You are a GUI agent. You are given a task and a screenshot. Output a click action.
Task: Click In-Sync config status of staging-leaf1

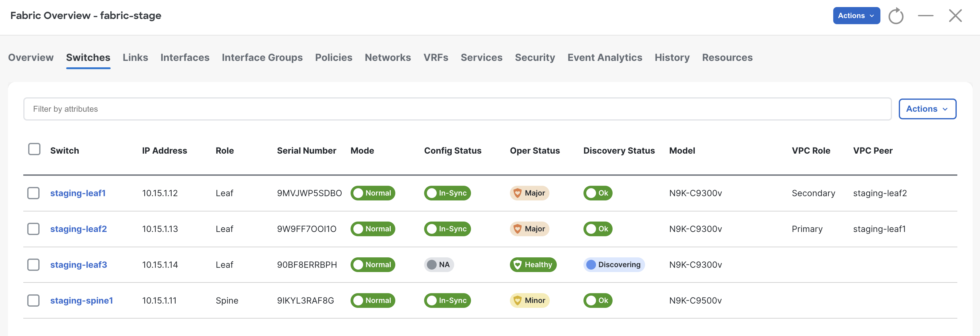[447, 193]
